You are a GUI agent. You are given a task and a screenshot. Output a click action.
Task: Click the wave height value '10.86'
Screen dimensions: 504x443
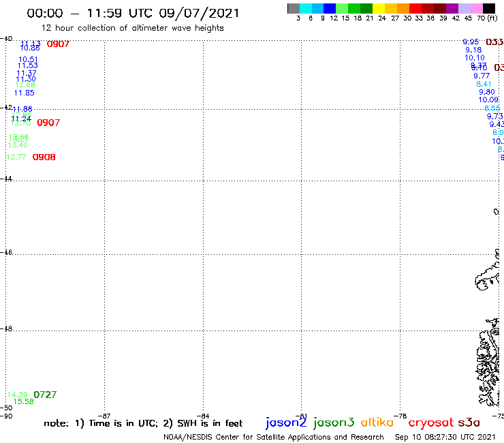click(30, 48)
